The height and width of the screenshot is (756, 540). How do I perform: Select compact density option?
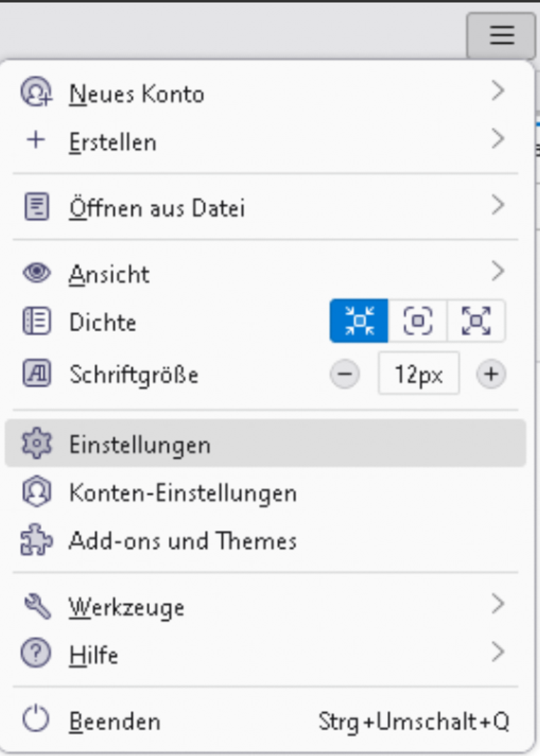click(x=359, y=321)
